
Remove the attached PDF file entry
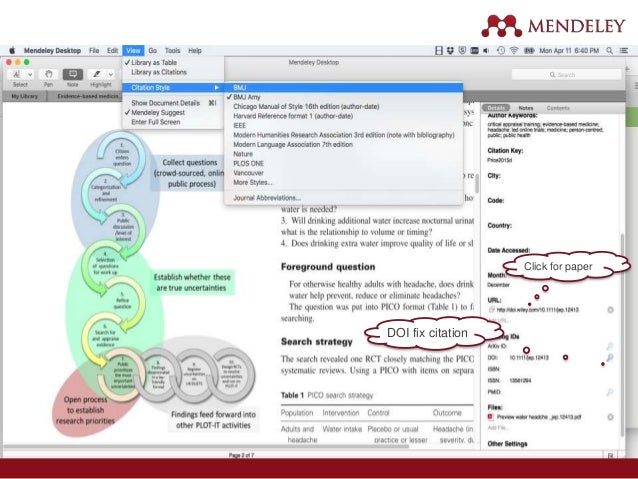point(610,417)
